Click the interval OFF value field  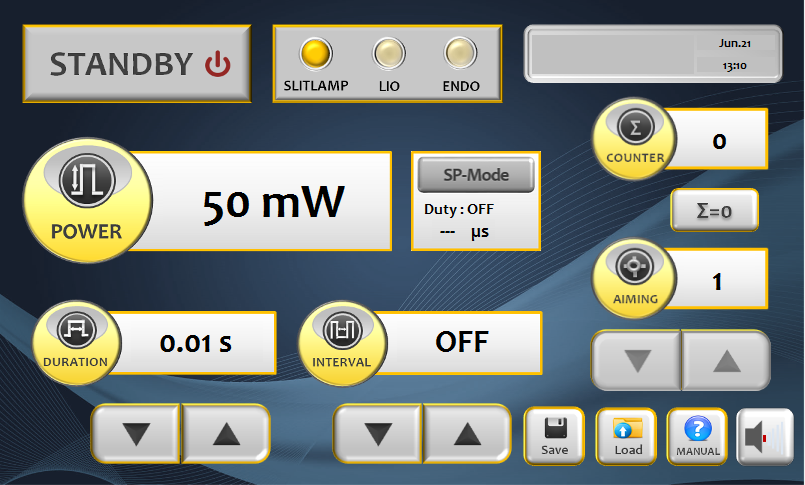click(462, 343)
